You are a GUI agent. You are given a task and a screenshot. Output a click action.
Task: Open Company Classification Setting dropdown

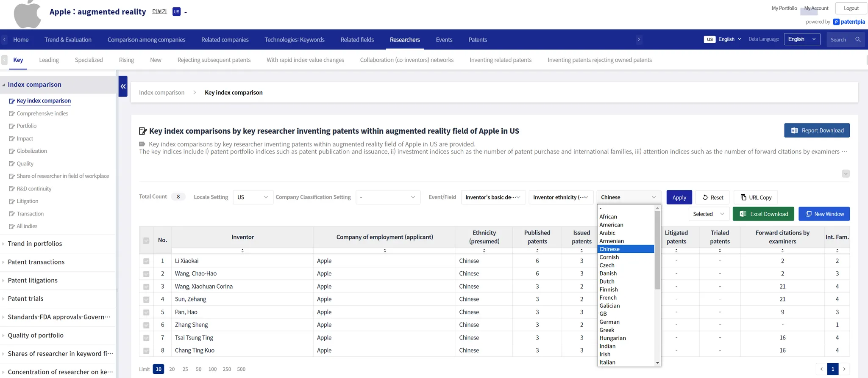(x=387, y=197)
